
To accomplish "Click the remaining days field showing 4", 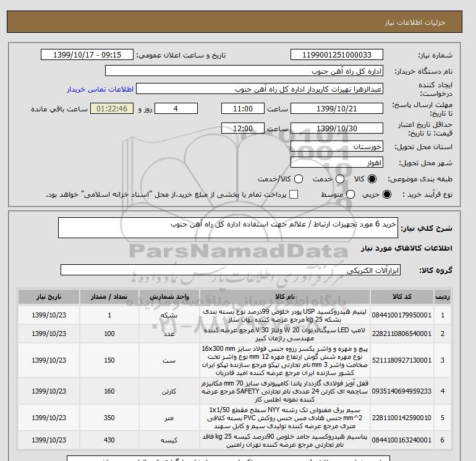I will 176,108.
